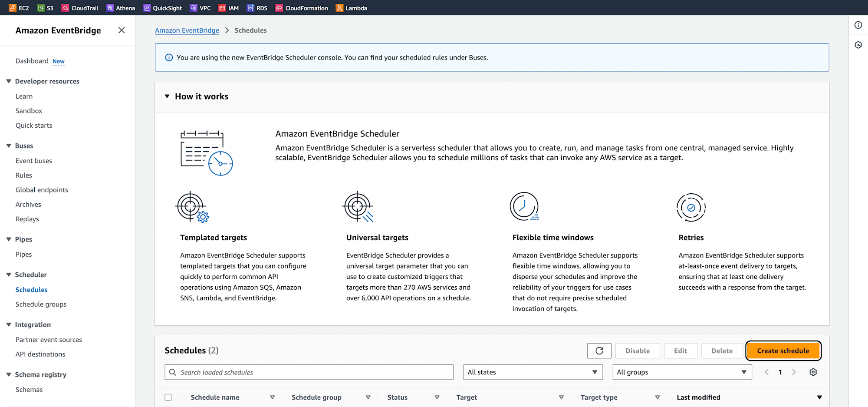
Task: Refresh the schedules list
Action: click(599, 351)
